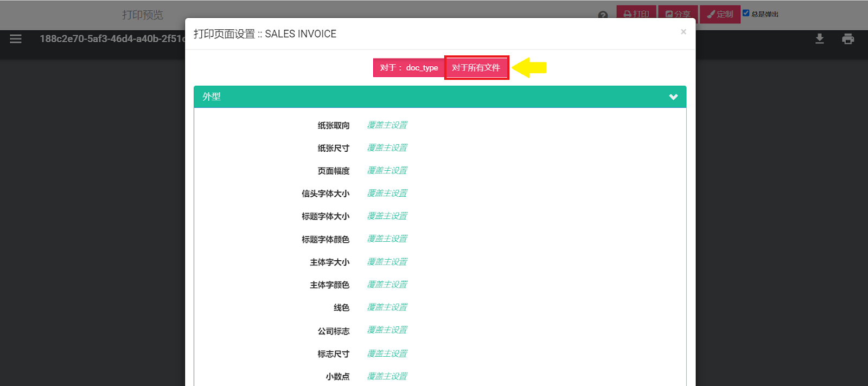This screenshot has width=868, height=386.
Task: Click 覆盖主设置 link for 主体字大小
Action: click(387, 262)
